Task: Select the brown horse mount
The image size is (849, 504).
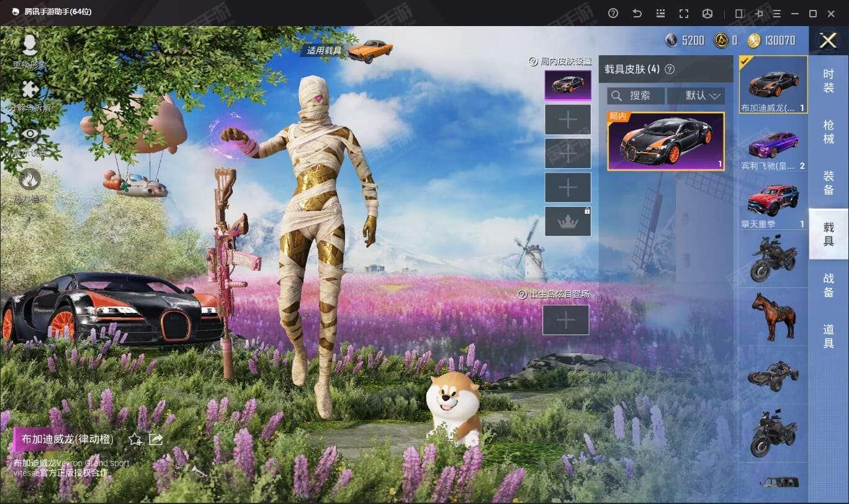Action: (773, 317)
